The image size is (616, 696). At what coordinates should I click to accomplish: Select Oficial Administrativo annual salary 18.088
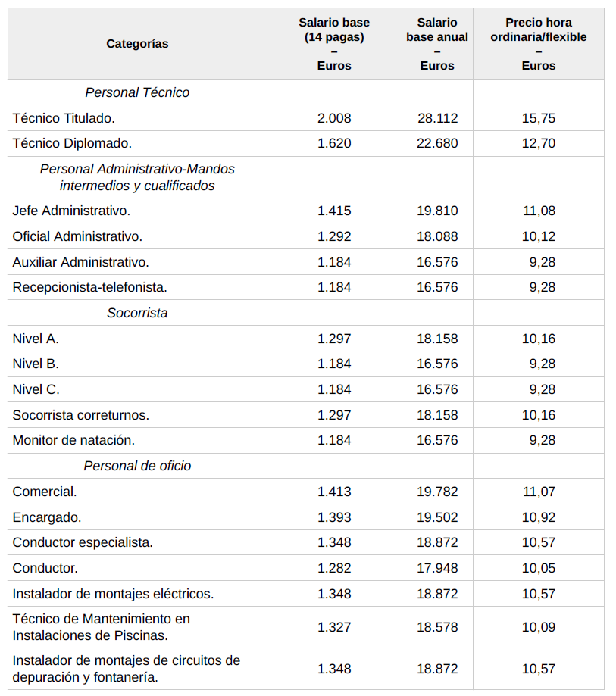[x=437, y=236]
